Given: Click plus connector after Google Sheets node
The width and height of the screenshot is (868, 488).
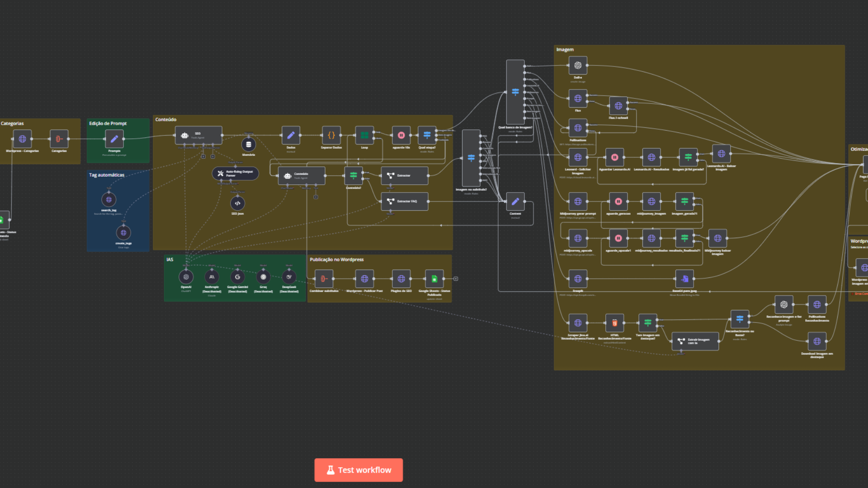Looking at the screenshot, I should [456, 279].
